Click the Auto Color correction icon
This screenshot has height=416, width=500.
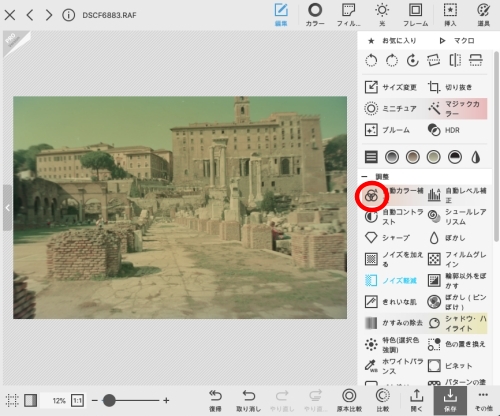tap(371, 196)
